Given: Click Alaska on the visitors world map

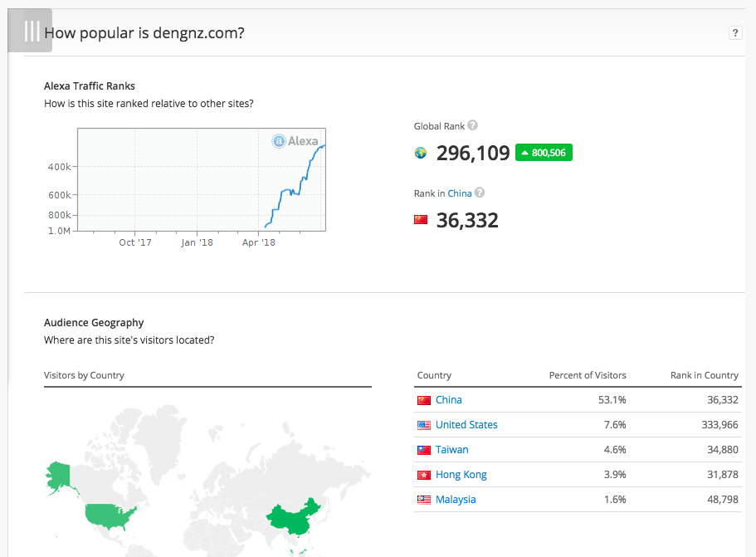Looking at the screenshot, I should pos(59,476).
